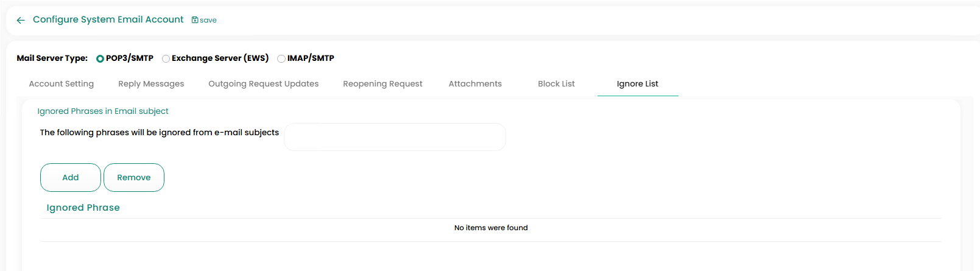Go to Outgoing Request Updates tab
980x271 pixels.
click(x=263, y=84)
